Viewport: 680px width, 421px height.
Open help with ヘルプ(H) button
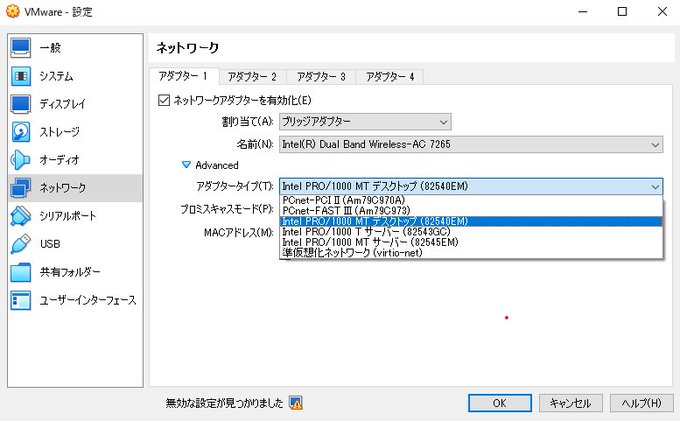pyautogui.click(x=641, y=403)
